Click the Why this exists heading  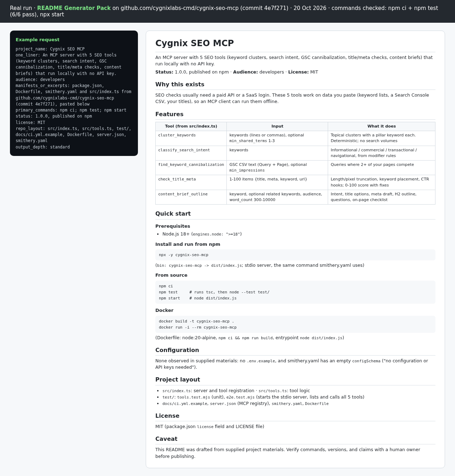[x=180, y=84]
